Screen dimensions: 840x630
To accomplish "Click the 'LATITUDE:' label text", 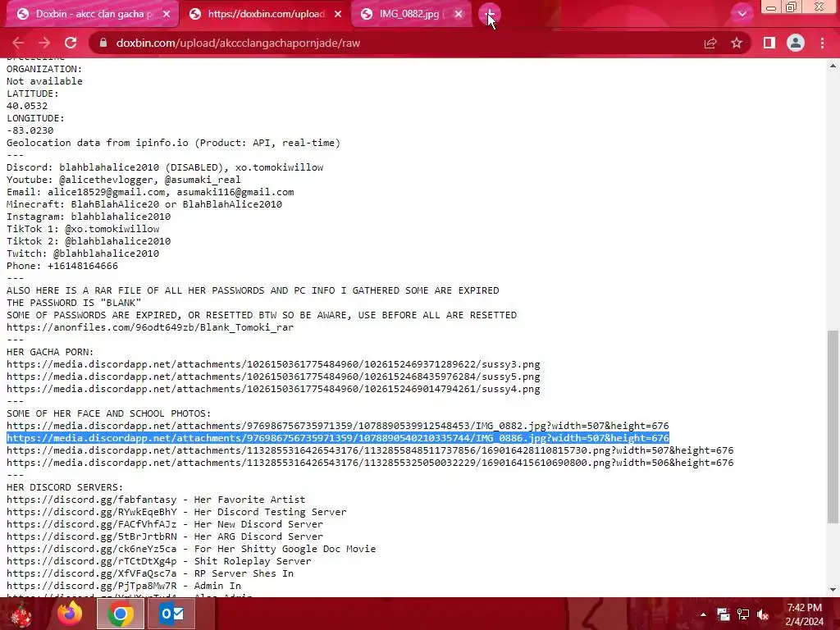I will [x=33, y=94].
